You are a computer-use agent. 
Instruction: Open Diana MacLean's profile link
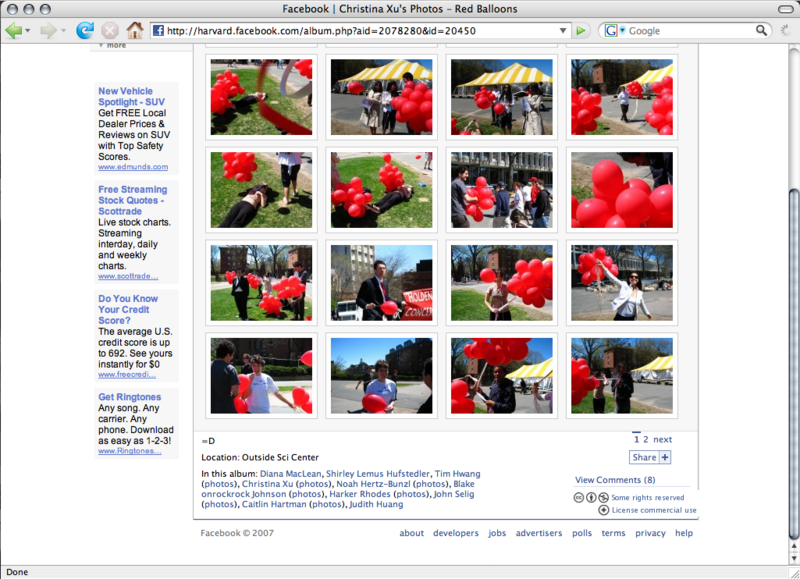coord(290,474)
